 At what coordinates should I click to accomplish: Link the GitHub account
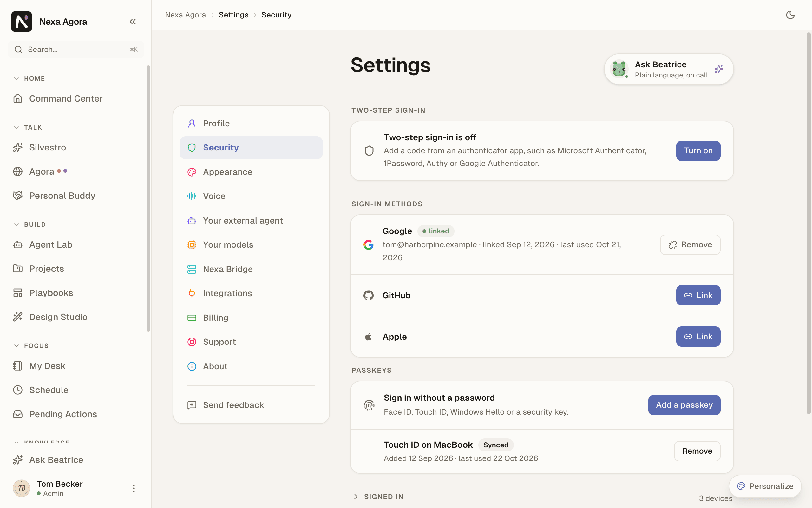click(x=698, y=295)
